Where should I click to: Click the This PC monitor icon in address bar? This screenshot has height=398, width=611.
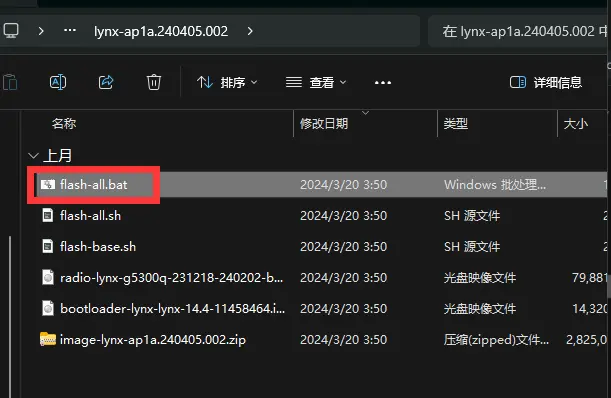coord(11,30)
